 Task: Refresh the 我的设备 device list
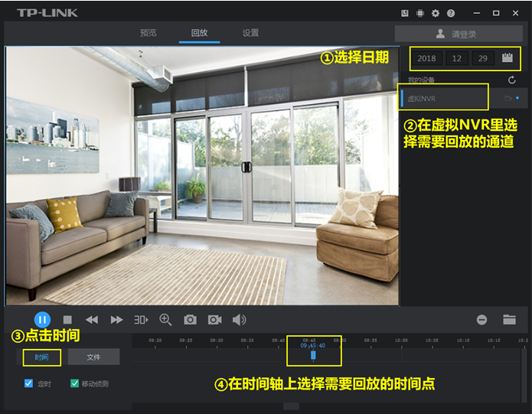coord(512,80)
